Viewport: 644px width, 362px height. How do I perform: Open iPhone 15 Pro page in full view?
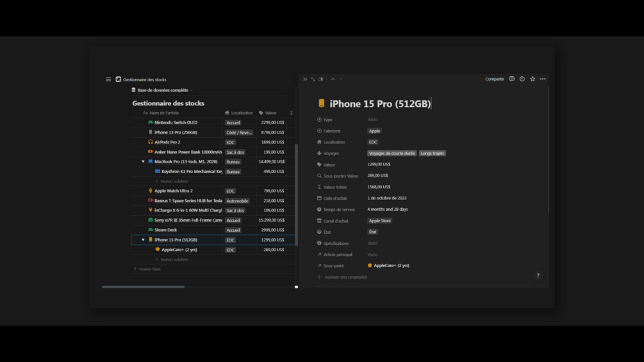click(x=313, y=79)
